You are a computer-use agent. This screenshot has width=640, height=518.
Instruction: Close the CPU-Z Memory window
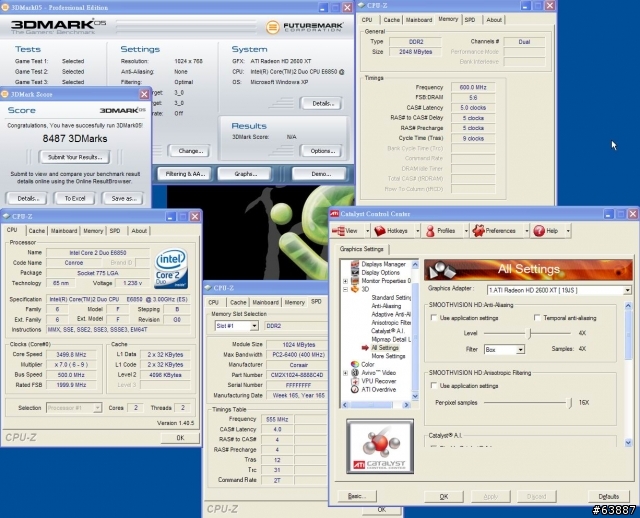coord(549,5)
